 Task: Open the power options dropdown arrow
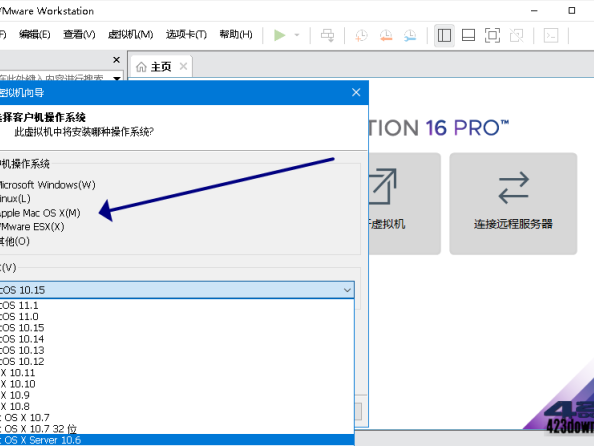297,35
